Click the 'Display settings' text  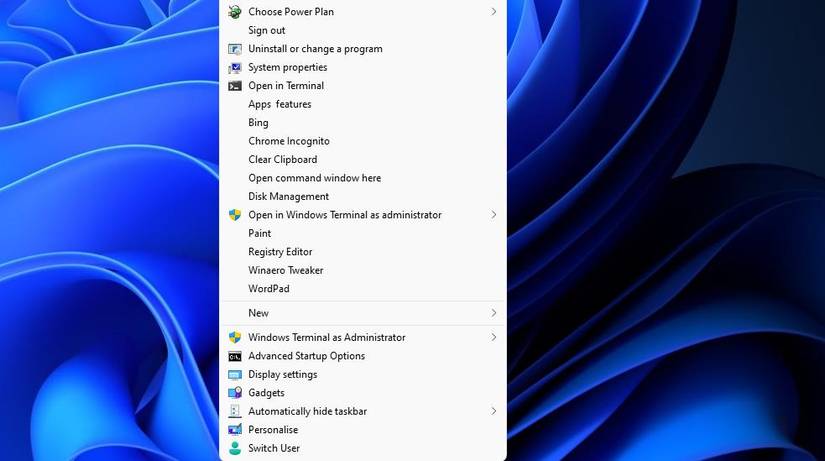tap(283, 375)
